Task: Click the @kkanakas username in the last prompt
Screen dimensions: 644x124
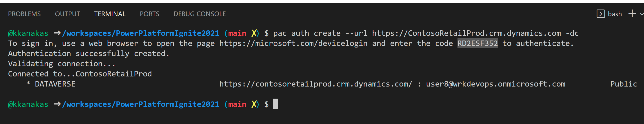Action: [x=28, y=104]
